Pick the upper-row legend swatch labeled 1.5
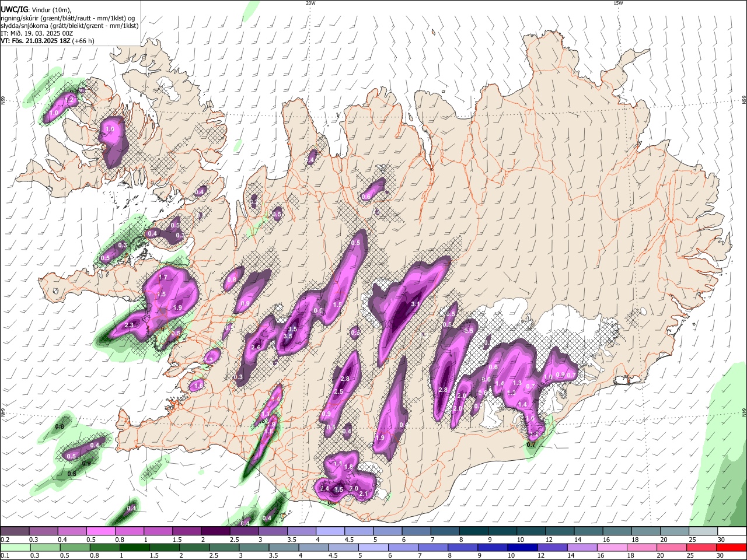Screen dimensions: 747x560 point(186,531)
